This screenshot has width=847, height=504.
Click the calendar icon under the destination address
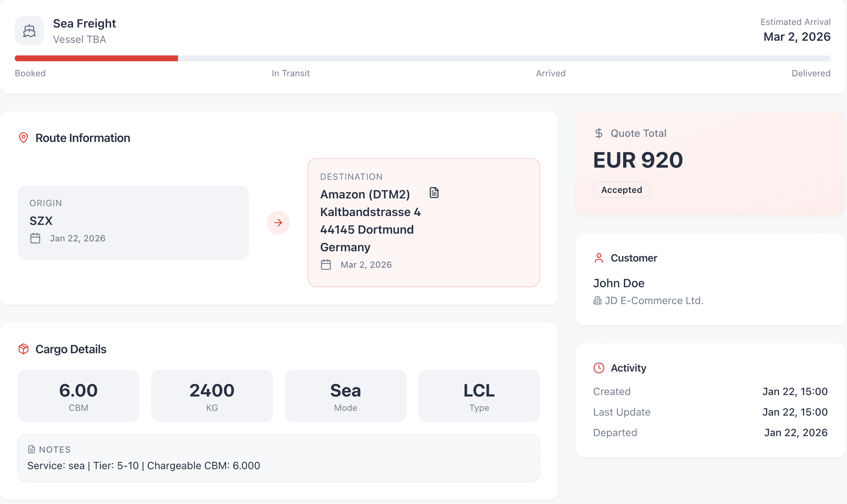tap(326, 264)
